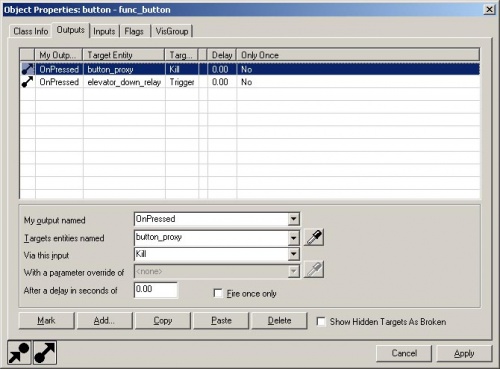This screenshot has width=500, height=369.
Task: Click the Delay column header
Action: coord(222,55)
